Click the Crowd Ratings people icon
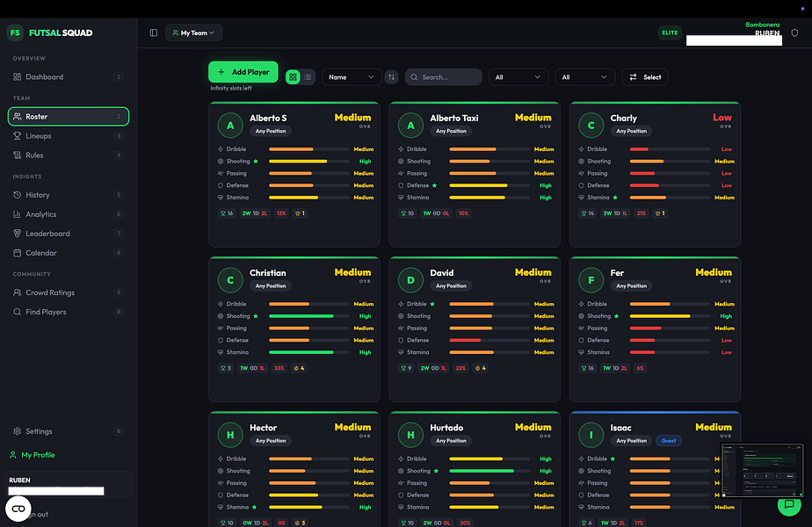The height and width of the screenshot is (527, 812). 17,292
